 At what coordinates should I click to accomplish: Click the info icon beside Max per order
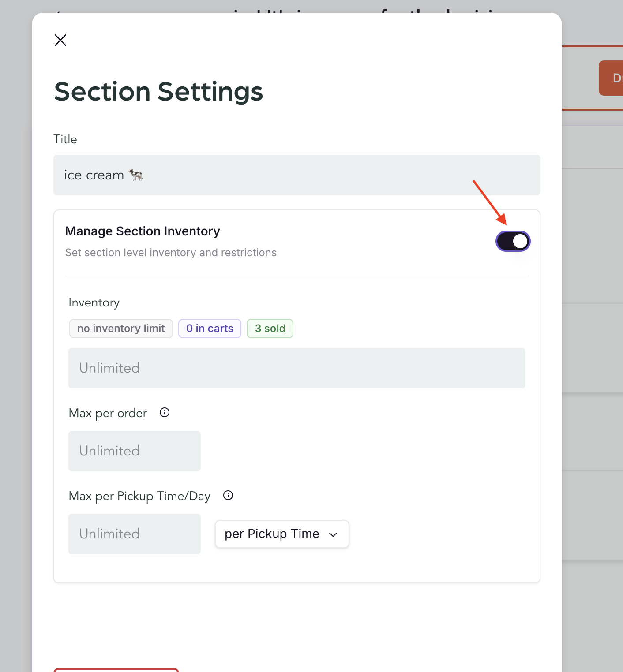click(165, 413)
